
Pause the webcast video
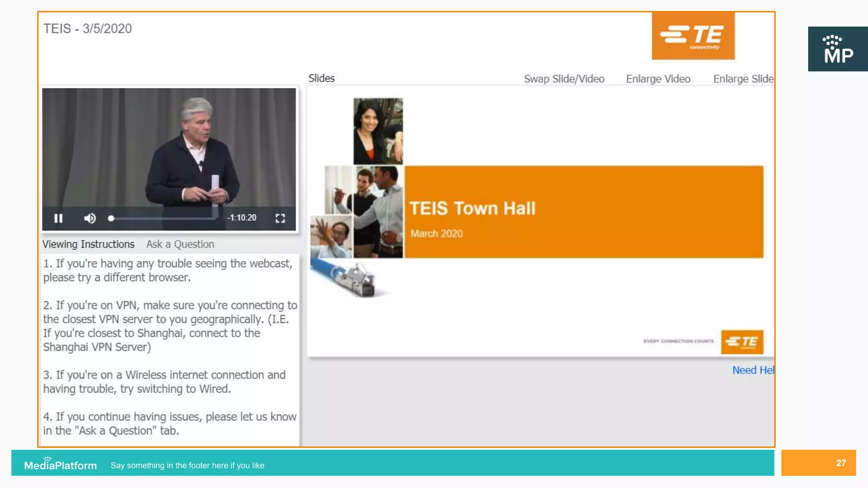[x=58, y=218]
